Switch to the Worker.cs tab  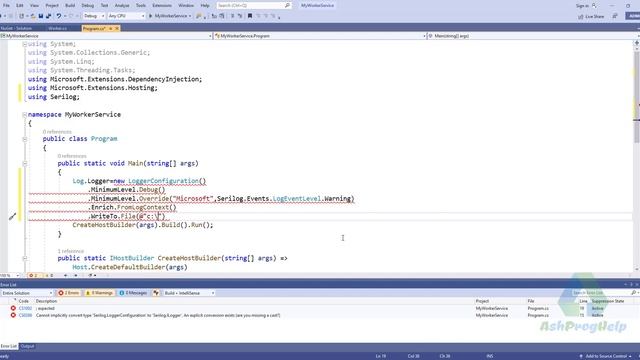[58, 29]
